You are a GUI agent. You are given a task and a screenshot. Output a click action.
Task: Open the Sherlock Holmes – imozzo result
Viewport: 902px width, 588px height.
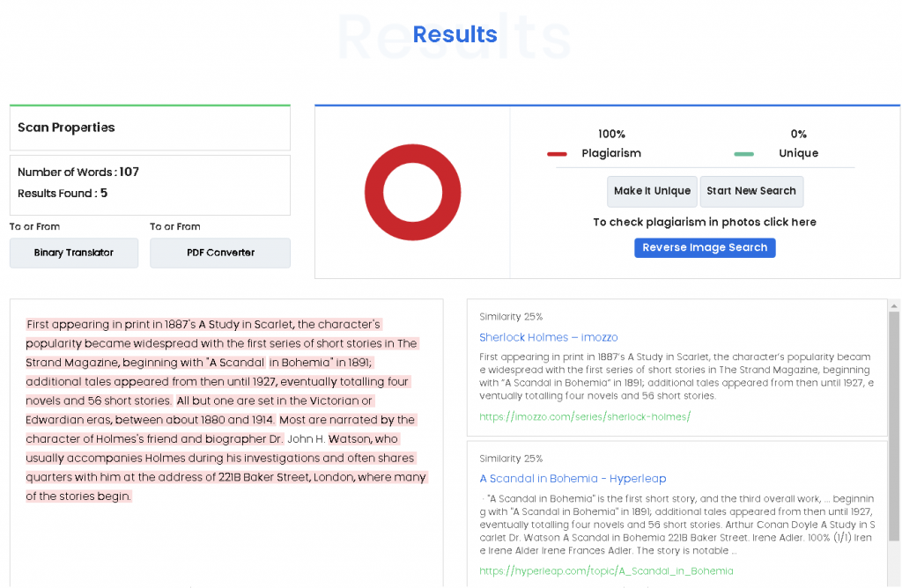548,337
